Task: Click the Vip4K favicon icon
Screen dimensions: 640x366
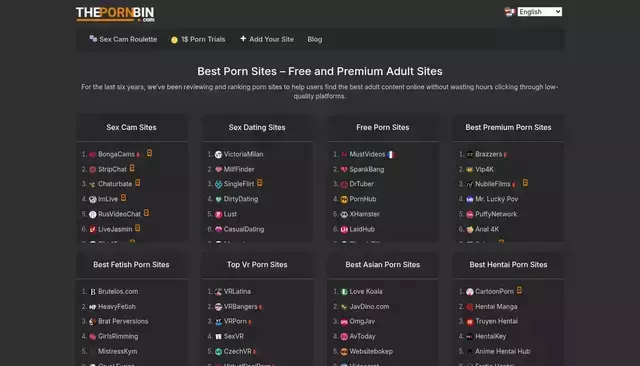Action: click(470, 169)
